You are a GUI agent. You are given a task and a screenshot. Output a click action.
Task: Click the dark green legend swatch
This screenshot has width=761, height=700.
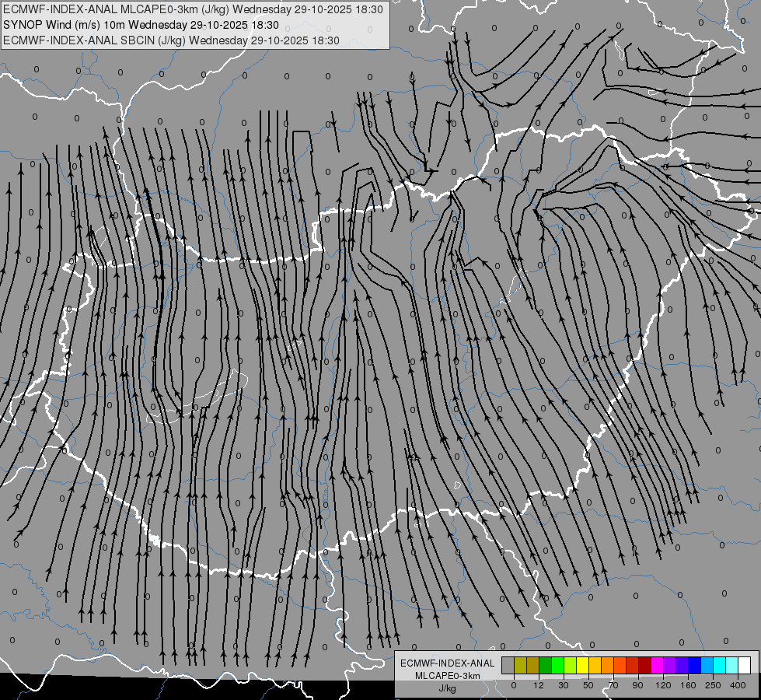546,665
